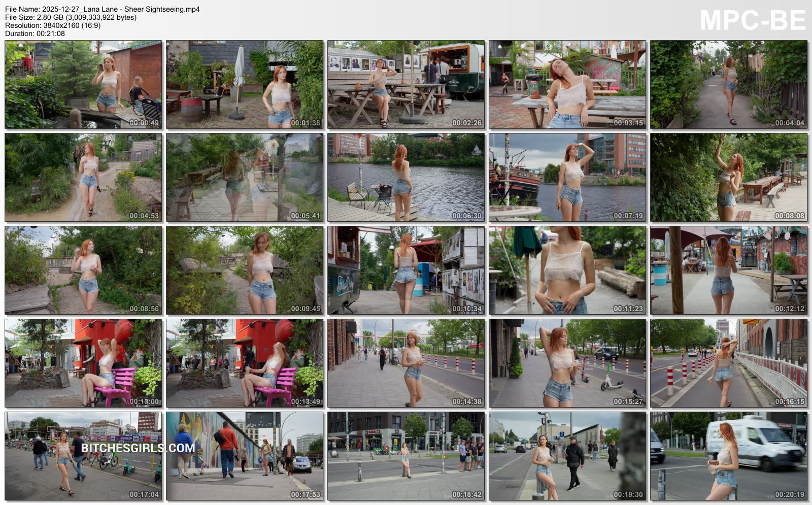Click the thumbnail timestamped 00:03:15
Screen dimensions: 812x505
coord(567,85)
